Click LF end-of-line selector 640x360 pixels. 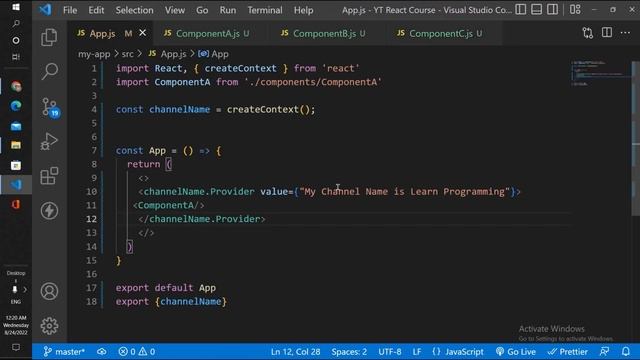point(417,351)
